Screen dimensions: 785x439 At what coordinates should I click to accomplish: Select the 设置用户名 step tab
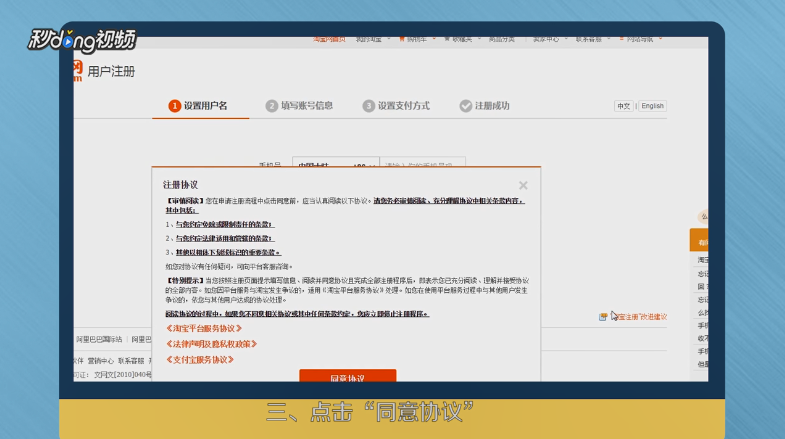point(200,106)
